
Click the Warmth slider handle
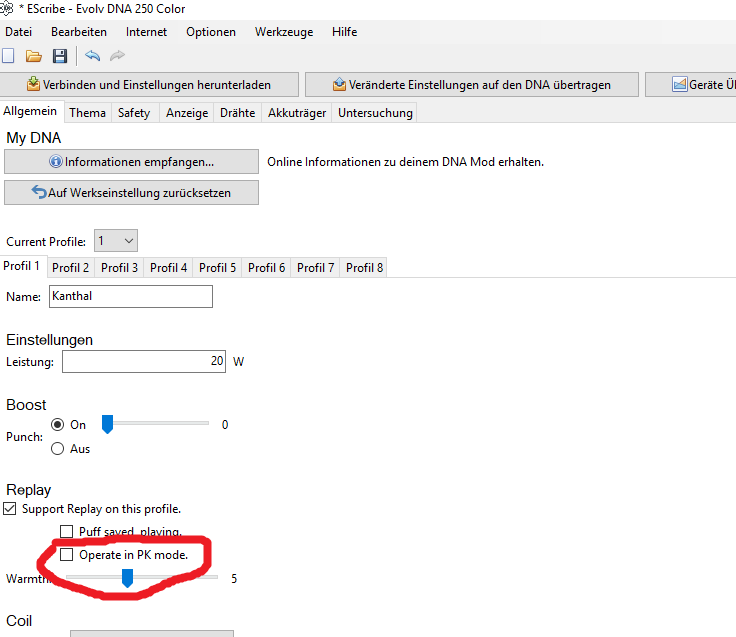tap(127, 578)
